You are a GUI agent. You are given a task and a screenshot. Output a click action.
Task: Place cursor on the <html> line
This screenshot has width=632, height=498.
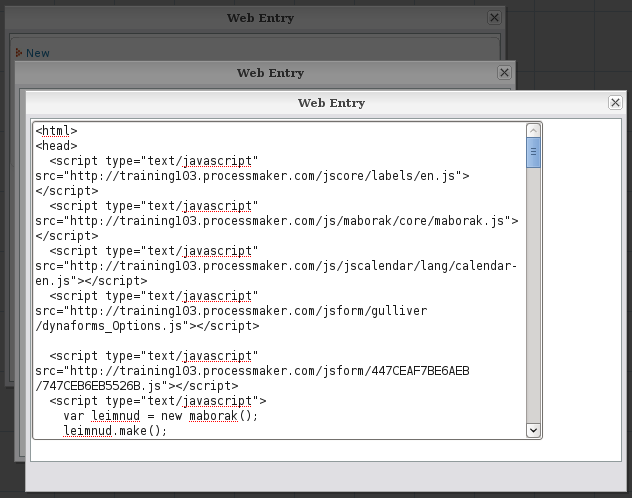pos(56,131)
